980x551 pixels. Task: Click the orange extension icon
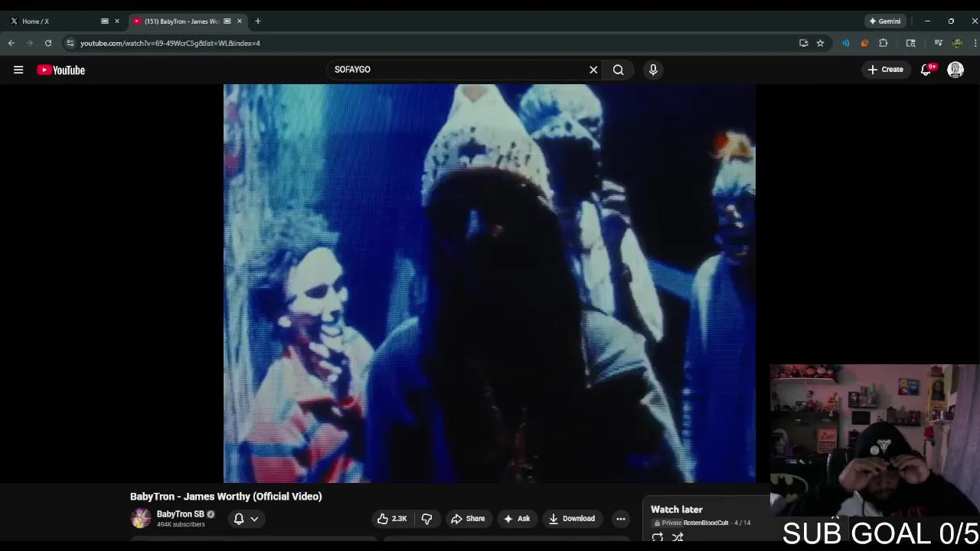864,43
